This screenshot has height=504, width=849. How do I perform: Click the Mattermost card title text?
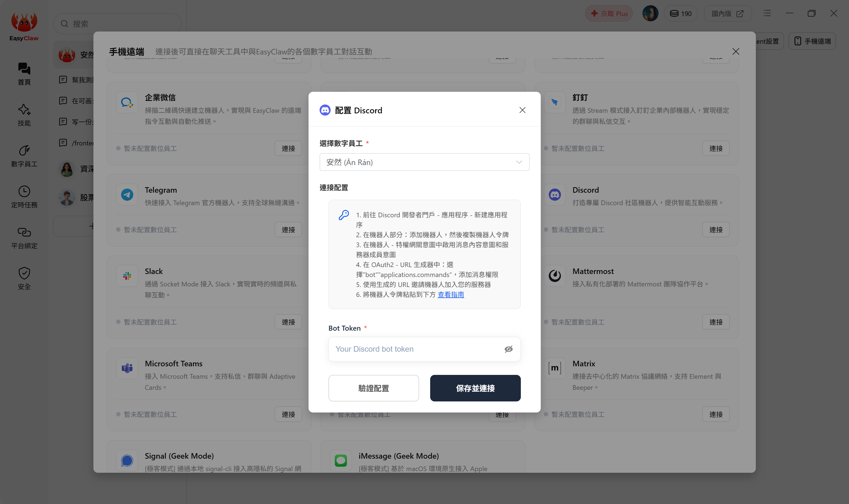point(593,271)
